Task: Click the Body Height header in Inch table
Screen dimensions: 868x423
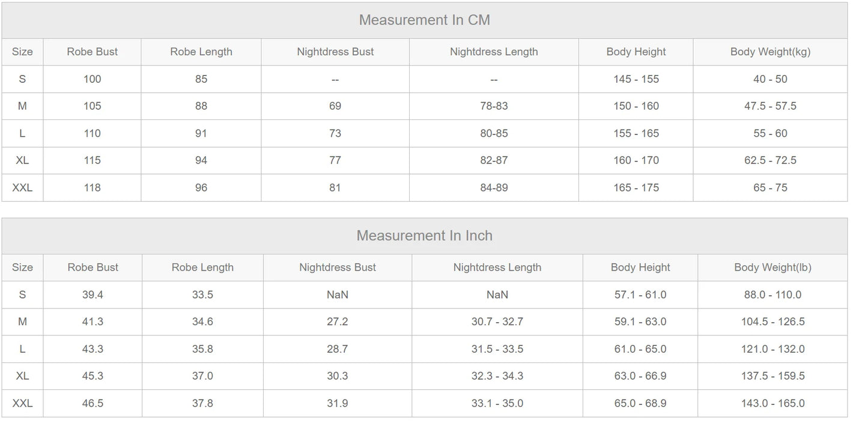Action: click(x=640, y=268)
